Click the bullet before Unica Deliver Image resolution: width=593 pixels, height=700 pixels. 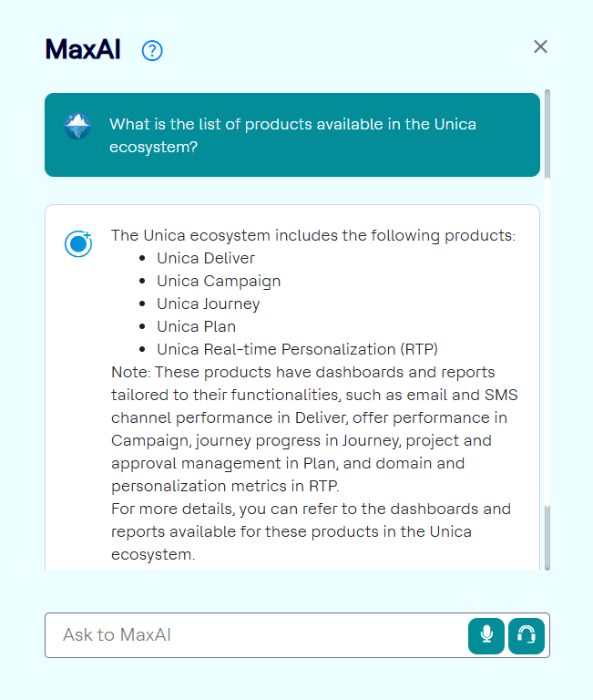pos(143,259)
